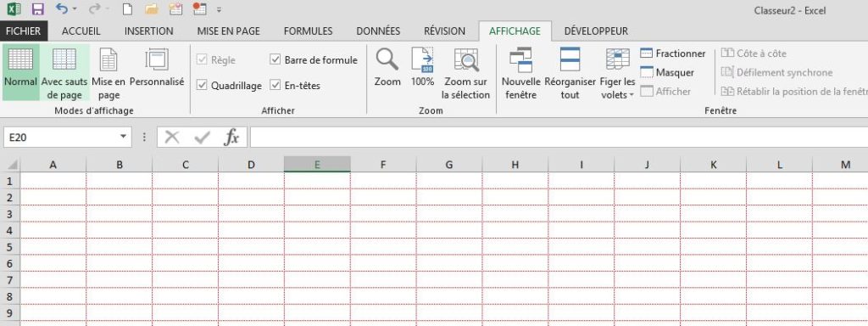868x326 pixels.
Task: Click the Save icon in quick access toolbar
Action: coord(37,9)
